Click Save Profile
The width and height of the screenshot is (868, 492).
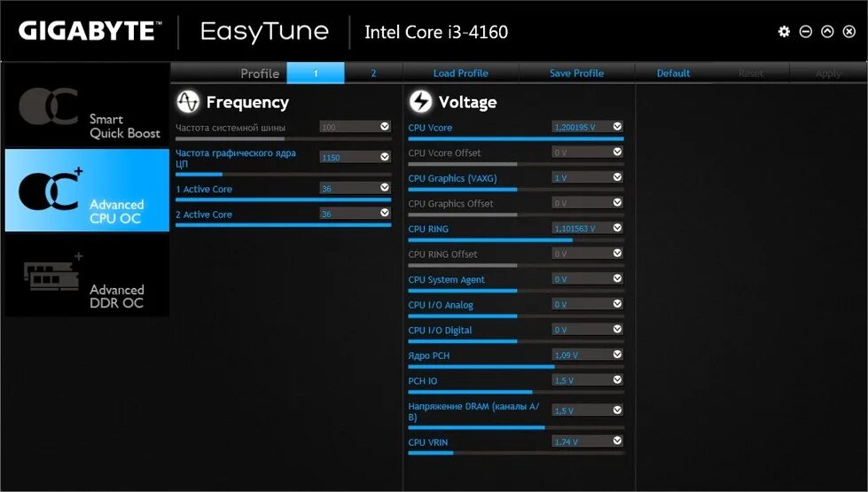point(576,73)
